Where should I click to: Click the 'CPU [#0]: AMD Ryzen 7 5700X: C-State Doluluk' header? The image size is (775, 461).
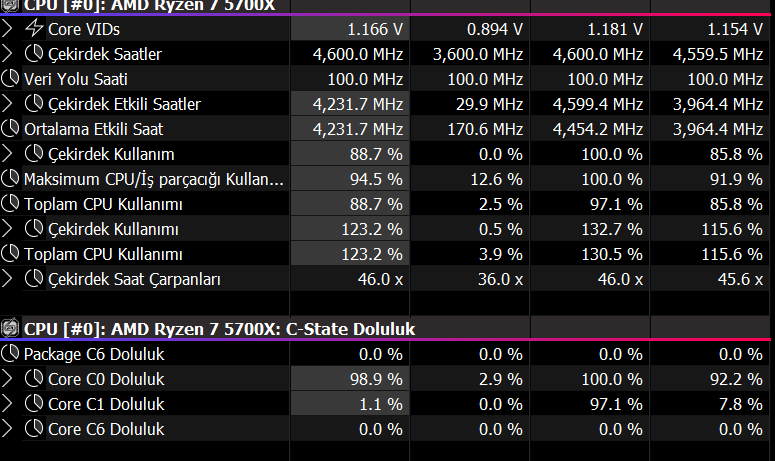[219, 329]
